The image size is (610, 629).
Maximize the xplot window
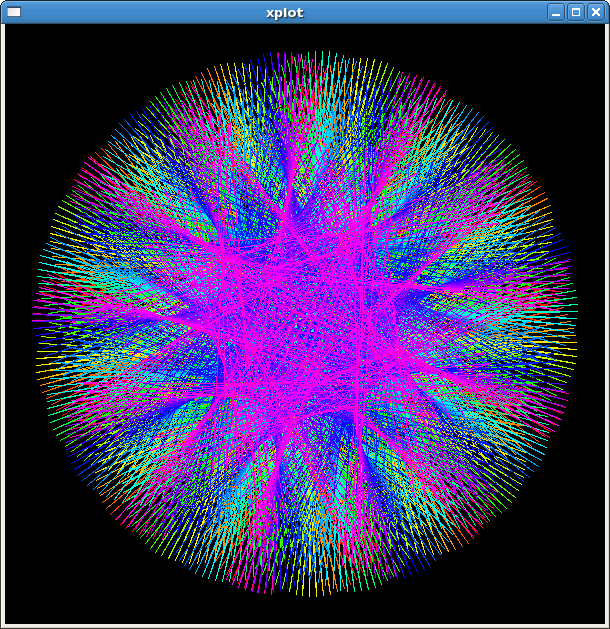[x=576, y=12]
